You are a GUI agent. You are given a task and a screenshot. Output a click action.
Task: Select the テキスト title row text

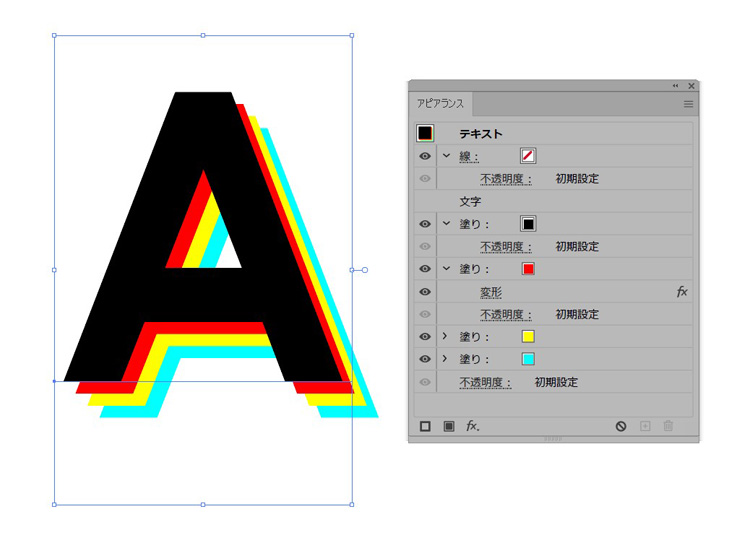[481, 134]
